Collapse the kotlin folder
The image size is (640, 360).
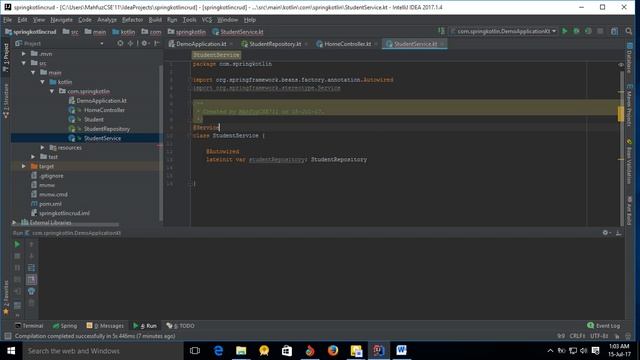pyautogui.click(x=42, y=82)
